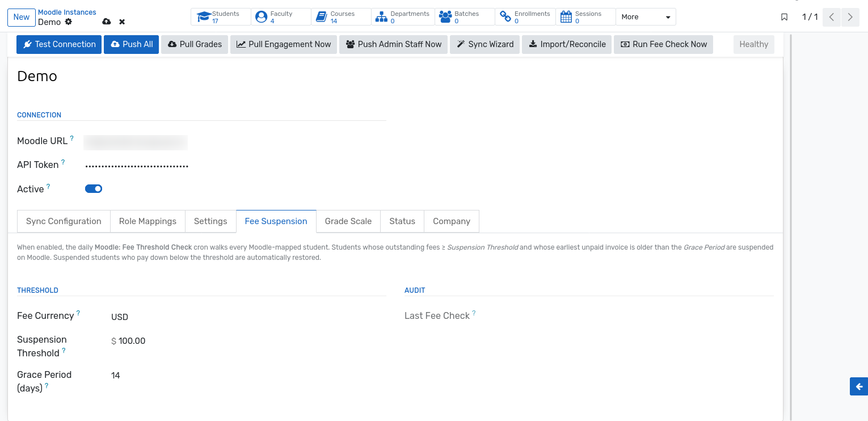Image resolution: width=868 pixels, height=421 pixels.
Task: Click the Import/Reconcile button
Action: [x=567, y=44]
